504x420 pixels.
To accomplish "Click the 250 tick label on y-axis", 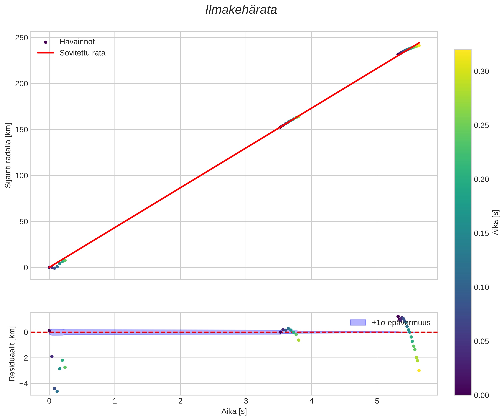I will (x=22, y=38).
